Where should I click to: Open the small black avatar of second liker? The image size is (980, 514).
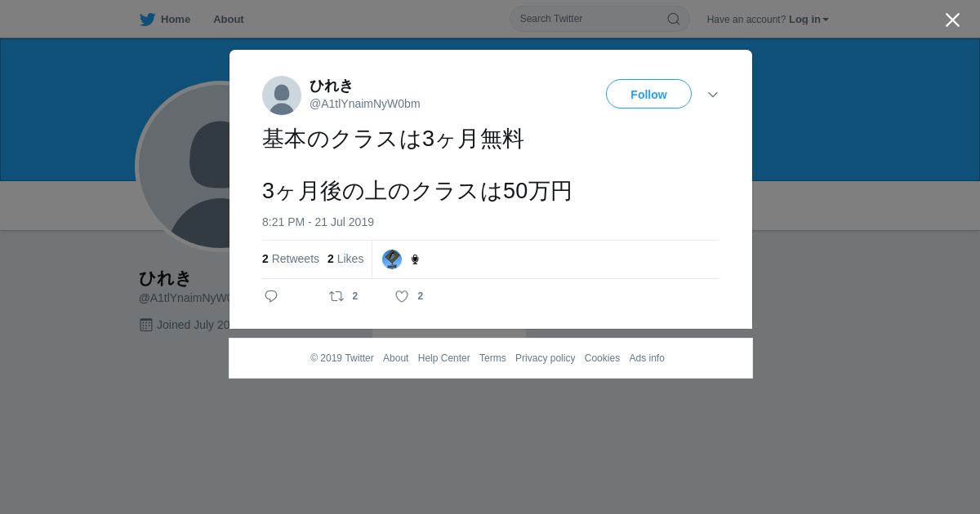[x=415, y=259]
